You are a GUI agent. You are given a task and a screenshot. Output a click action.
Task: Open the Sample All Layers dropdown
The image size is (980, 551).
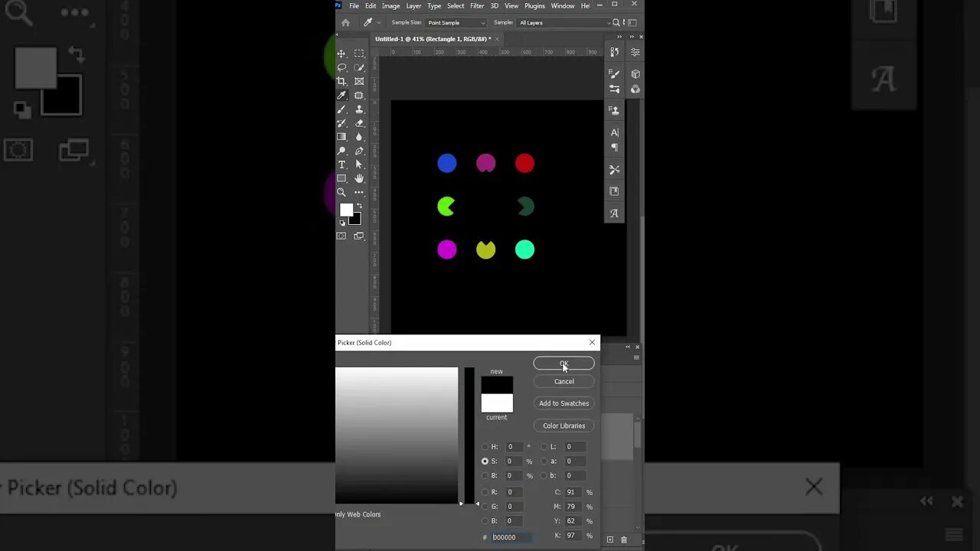tap(565, 23)
